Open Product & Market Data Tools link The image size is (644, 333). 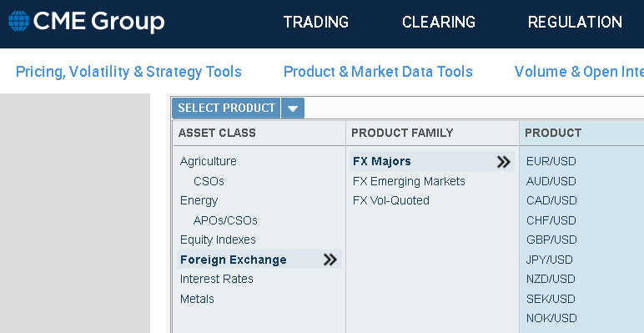[378, 72]
